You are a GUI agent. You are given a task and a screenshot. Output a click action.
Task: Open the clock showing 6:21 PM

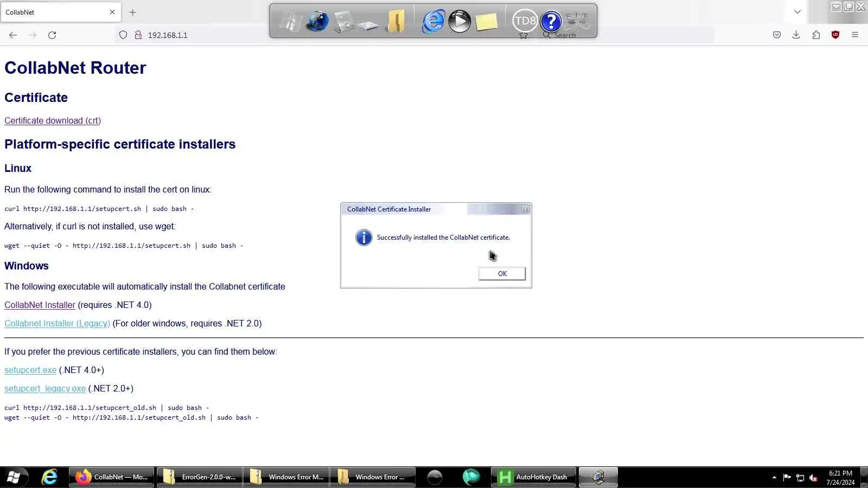click(x=840, y=477)
